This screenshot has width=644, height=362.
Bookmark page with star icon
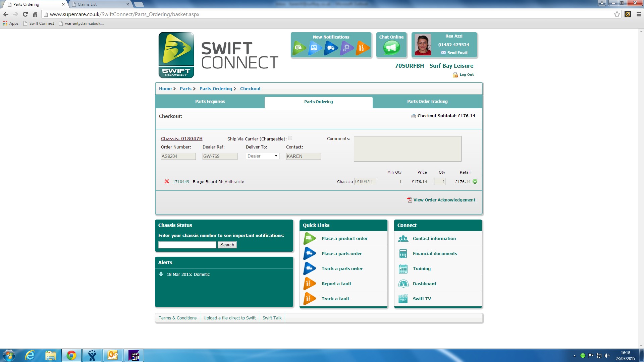617,14
